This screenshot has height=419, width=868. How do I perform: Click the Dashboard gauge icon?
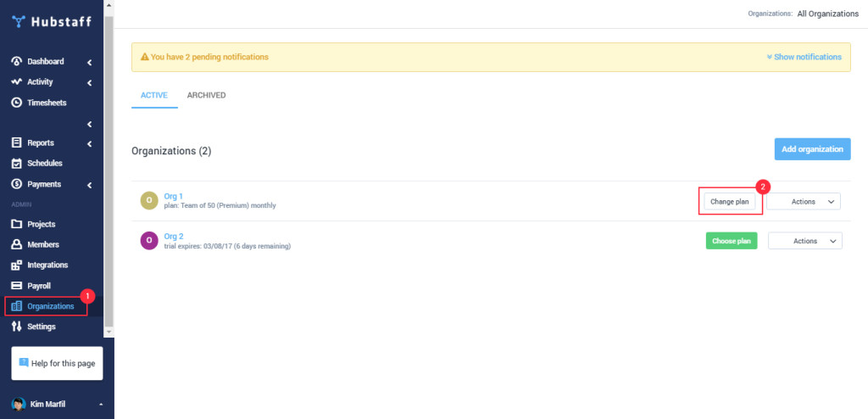[x=17, y=62]
